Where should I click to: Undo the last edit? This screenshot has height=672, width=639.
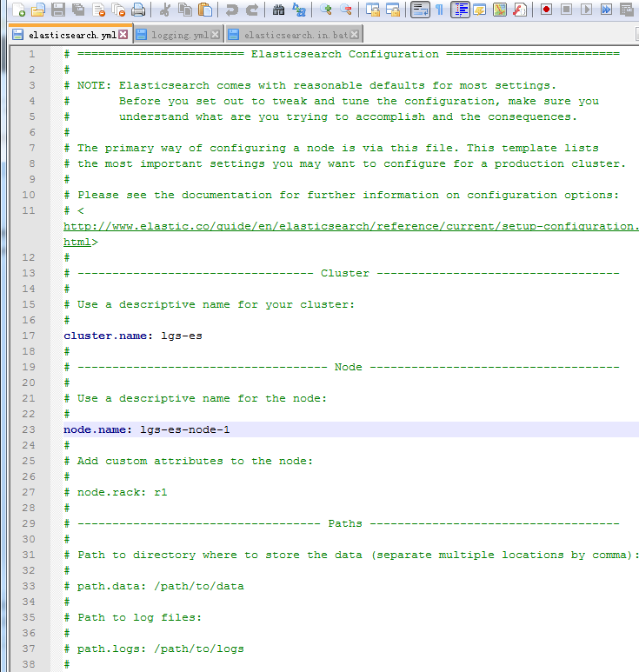click(x=232, y=10)
